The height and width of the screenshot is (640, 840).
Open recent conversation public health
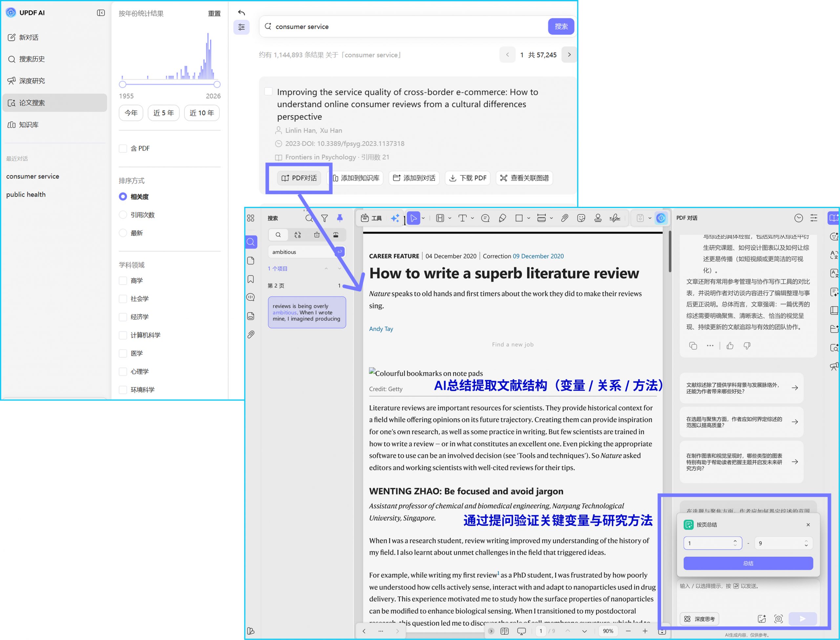(26, 195)
